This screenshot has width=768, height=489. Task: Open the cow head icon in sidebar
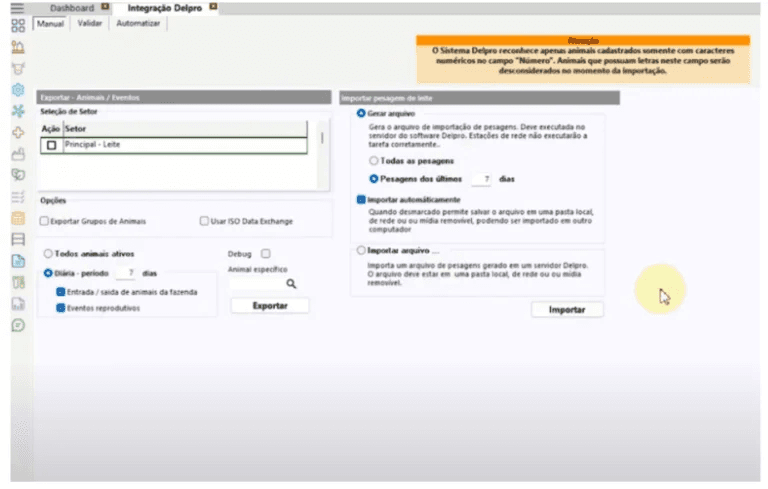18,69
